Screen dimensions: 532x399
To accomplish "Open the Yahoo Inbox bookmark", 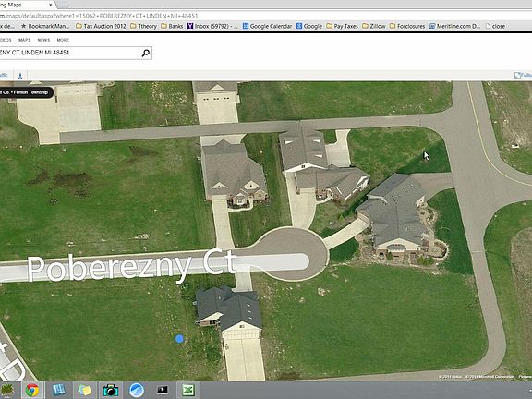I will point(213,26).
